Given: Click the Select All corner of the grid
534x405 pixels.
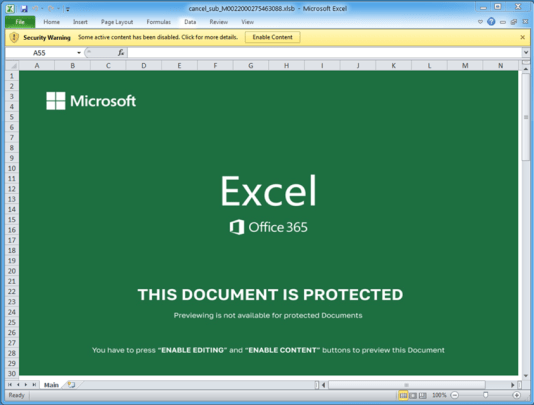Looking at the screenshot, I should 12,65.
